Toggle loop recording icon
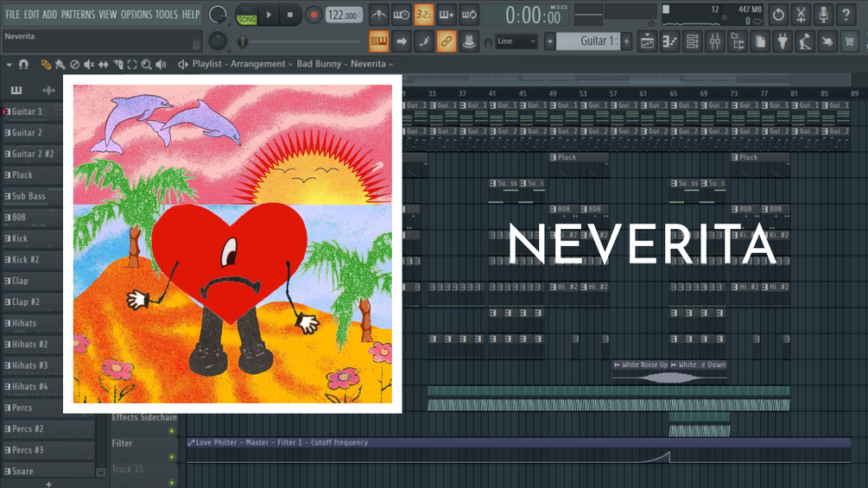 click(469, 15)
